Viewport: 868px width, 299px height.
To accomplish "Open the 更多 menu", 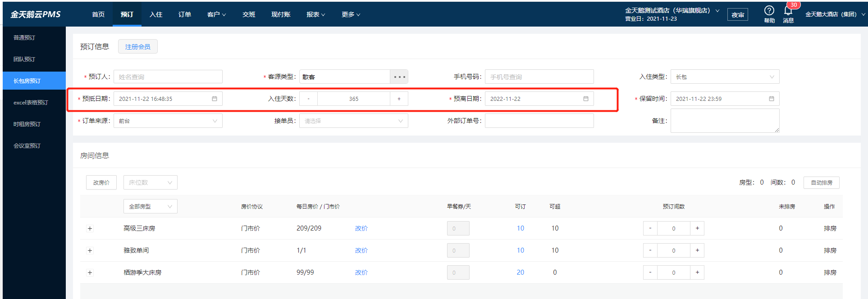I will point(351,14).
